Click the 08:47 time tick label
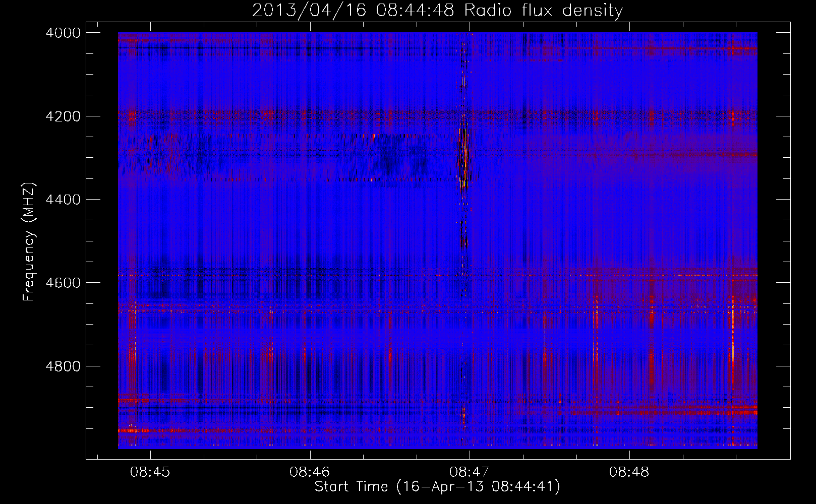The height and width of the screenshot is (504, 816). (x=470, y=472)
